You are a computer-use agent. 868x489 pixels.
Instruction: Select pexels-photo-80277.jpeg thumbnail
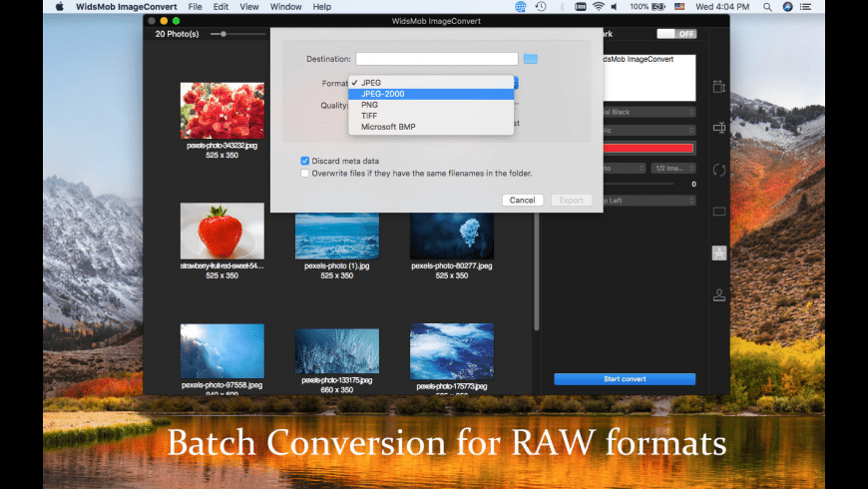click(x=452, y=236)
